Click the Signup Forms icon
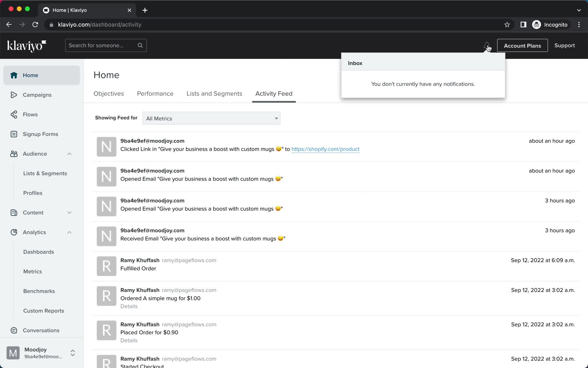This screenshot has width=588, height=368. coord(14,134)
